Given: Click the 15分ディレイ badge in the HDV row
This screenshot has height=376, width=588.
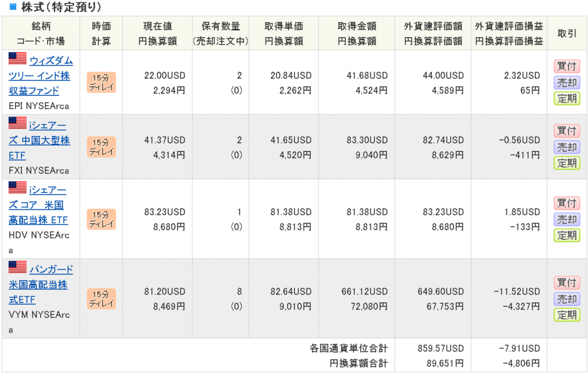Looking at the screenshot, I should [101, 219].
